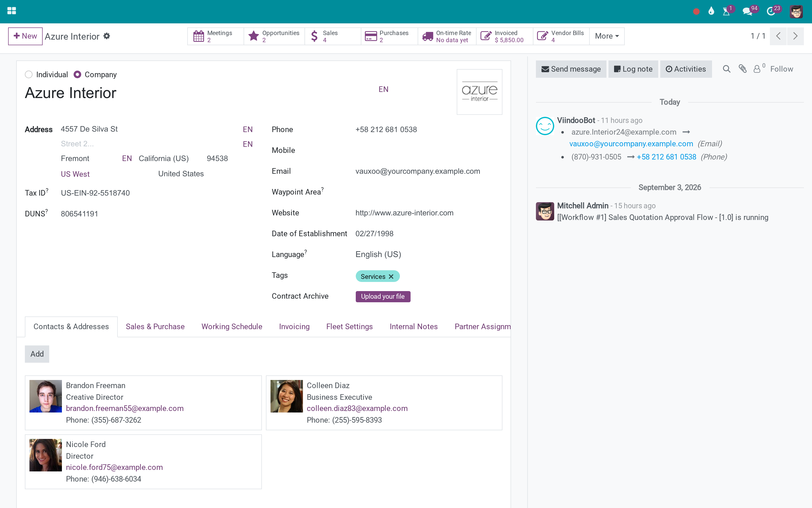Open Meetings calendar stat button
This screenshot has height=508, width=812.
click(x=215, y=36)
